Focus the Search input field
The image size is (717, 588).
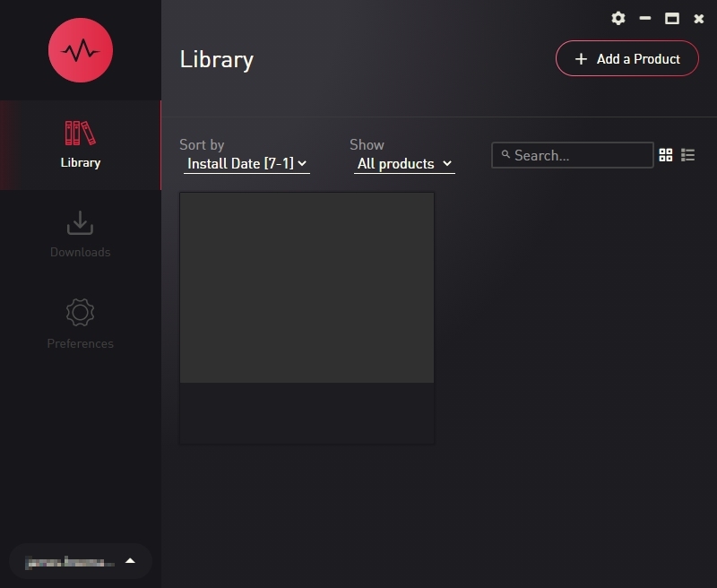coord(572,155)
